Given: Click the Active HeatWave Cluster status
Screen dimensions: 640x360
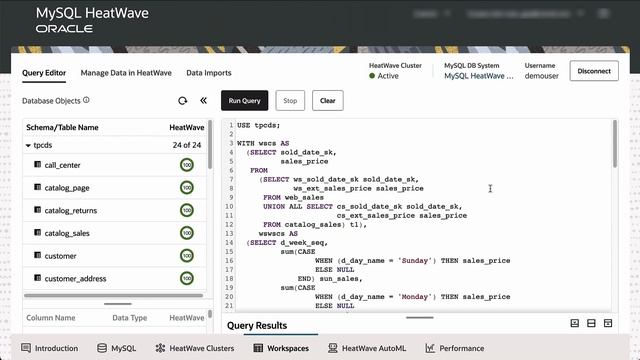Looking at the screenshot, I should (x=384, y=76).
